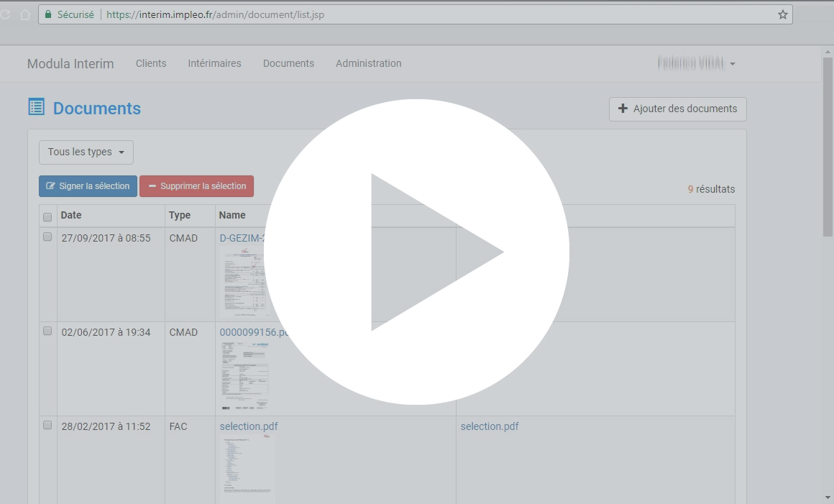The image size is (834, 504).
Task: Play the video with the large play button
Action: pyautogui.click(x=416, y=252)
